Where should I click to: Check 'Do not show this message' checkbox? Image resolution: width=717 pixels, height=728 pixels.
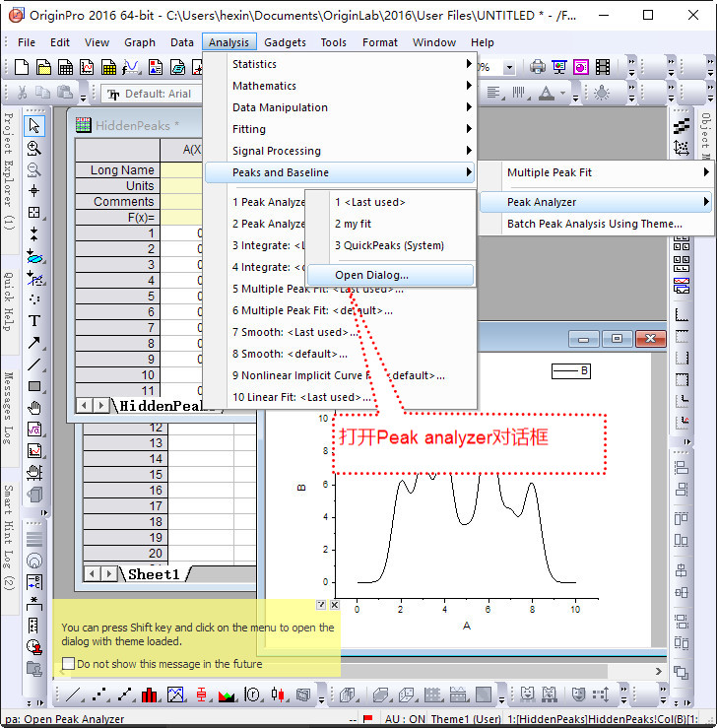(x=68, y=664)
